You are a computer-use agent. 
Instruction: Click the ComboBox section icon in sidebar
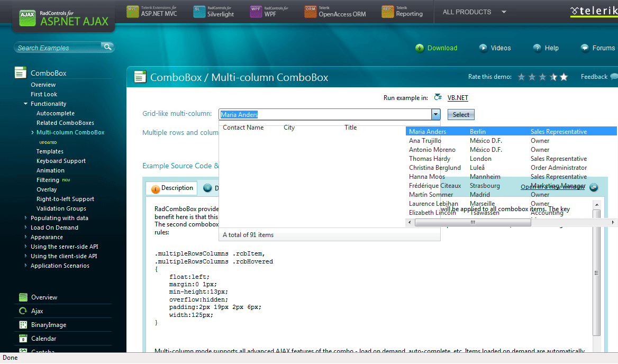21,72
